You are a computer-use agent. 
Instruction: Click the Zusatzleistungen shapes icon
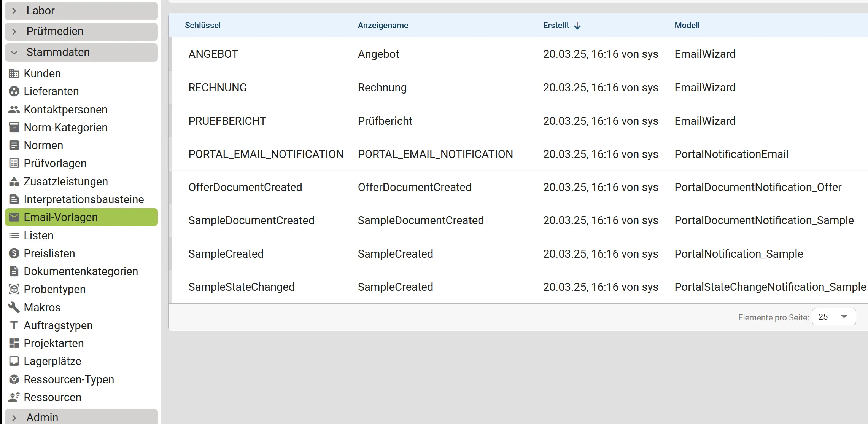(14, 182)
